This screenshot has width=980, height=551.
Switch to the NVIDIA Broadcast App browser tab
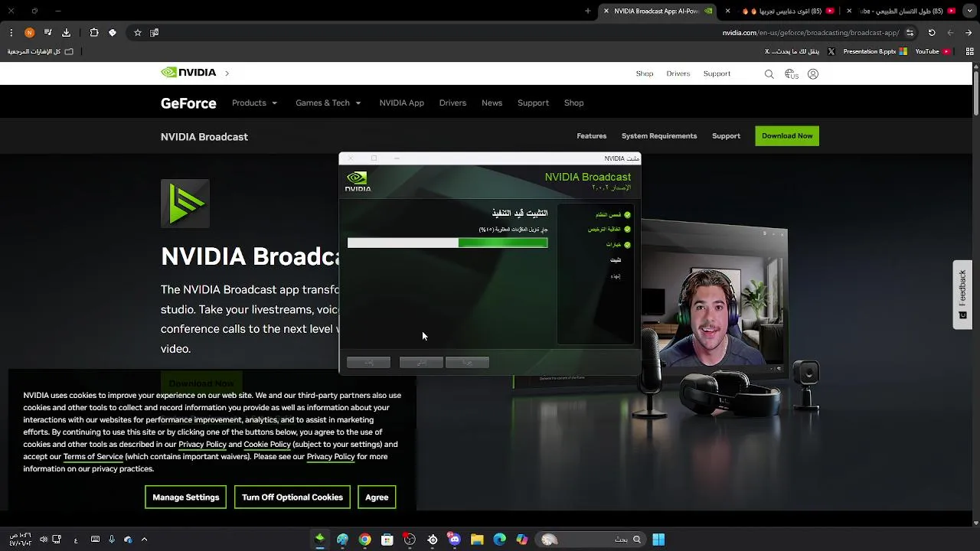click(657, 11)
